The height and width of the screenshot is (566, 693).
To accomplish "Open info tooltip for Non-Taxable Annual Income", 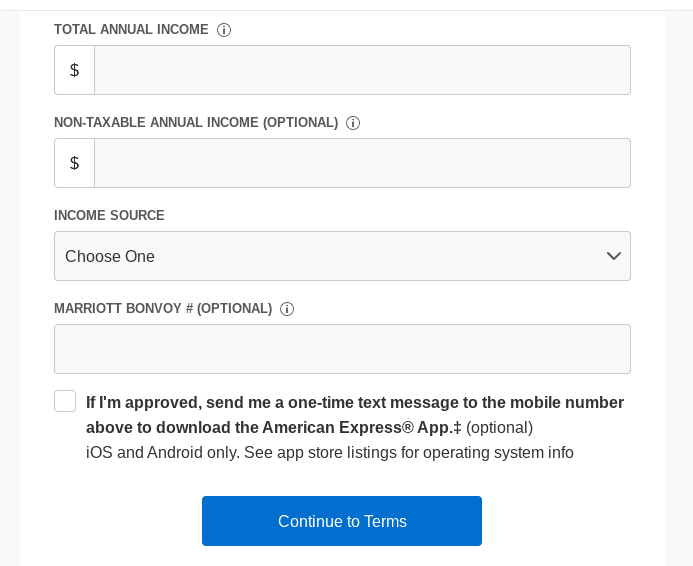I will point(353,123).
